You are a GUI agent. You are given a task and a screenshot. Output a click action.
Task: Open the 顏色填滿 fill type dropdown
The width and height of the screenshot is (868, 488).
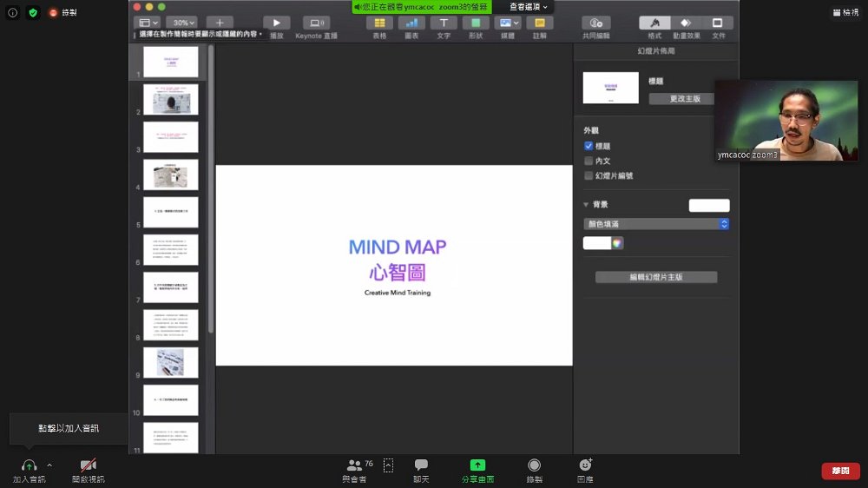(x=656, y=224)
